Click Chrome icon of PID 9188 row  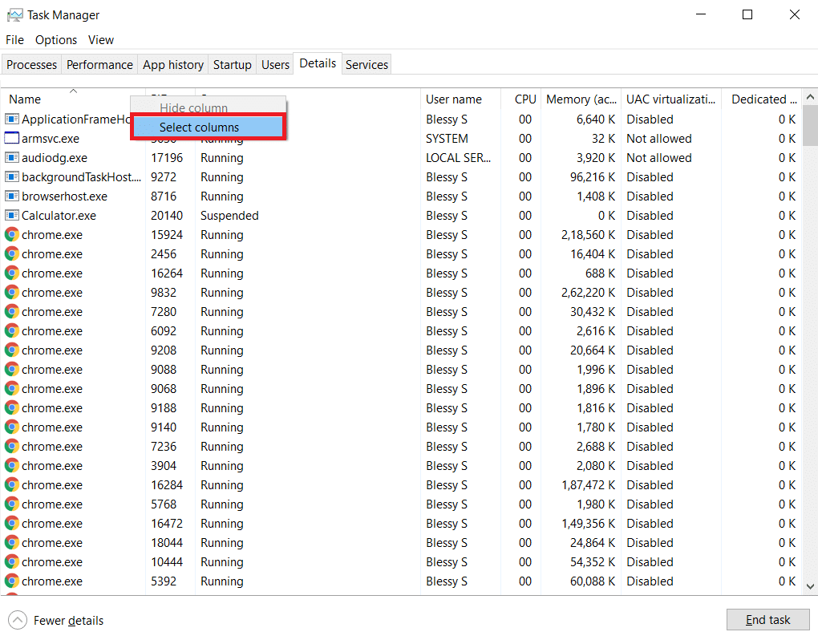click(x=12, y=408)
